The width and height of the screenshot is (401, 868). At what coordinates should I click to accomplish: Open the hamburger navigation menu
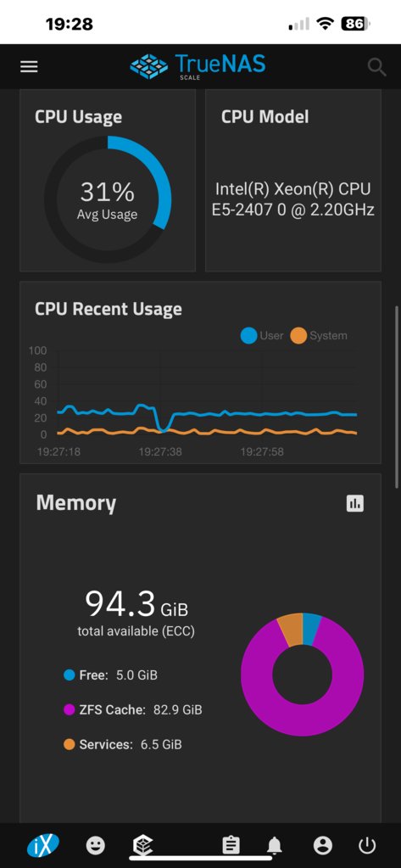point(30,67)
